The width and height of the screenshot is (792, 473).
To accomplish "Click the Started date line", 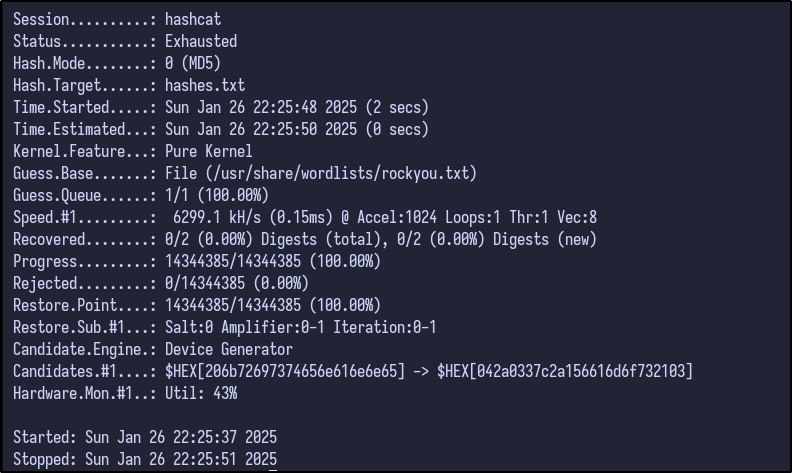I will [x=145, y=438].
